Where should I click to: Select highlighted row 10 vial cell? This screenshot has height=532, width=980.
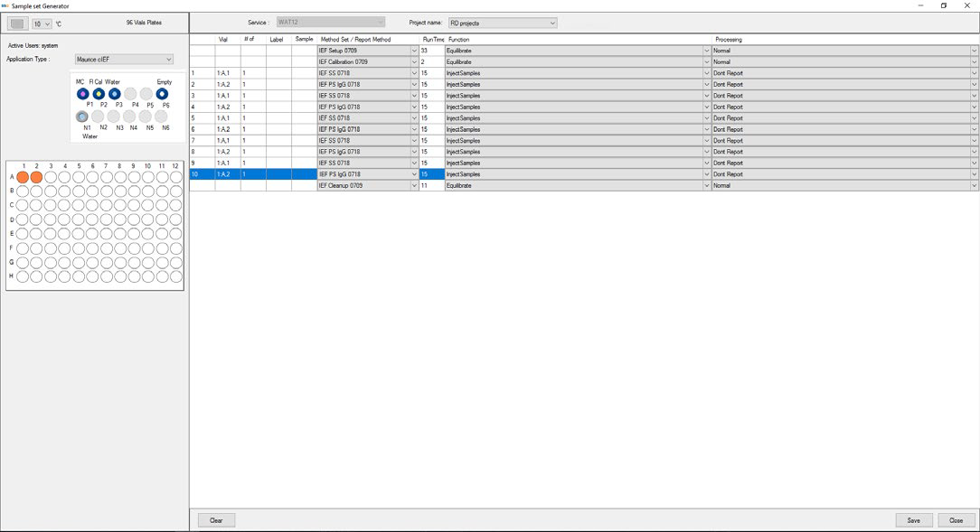point(227,174)
